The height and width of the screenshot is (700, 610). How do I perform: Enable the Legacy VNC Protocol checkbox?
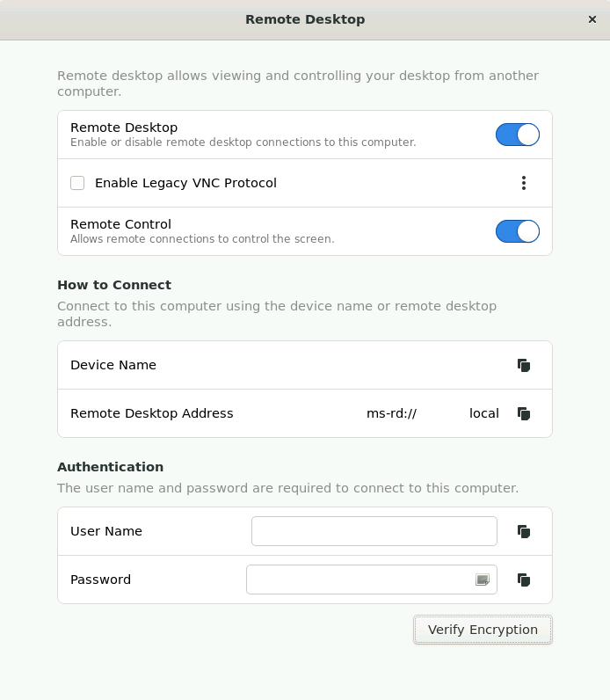click(x=77, y=183)
